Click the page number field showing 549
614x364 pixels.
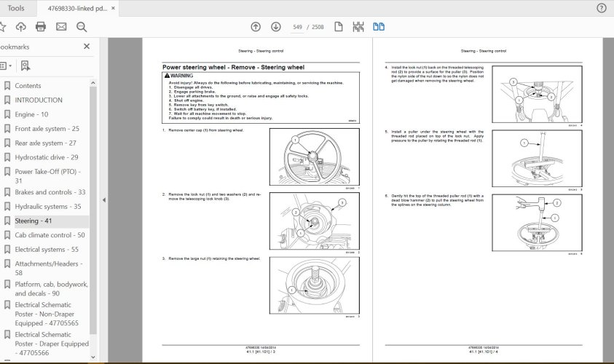click(x=298, y=27)
